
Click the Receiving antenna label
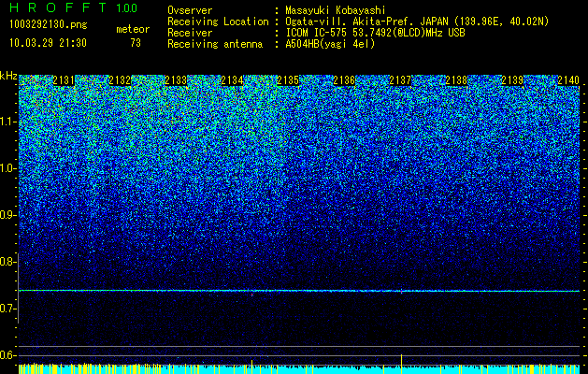pyautogui.click(x=215, y=44)
